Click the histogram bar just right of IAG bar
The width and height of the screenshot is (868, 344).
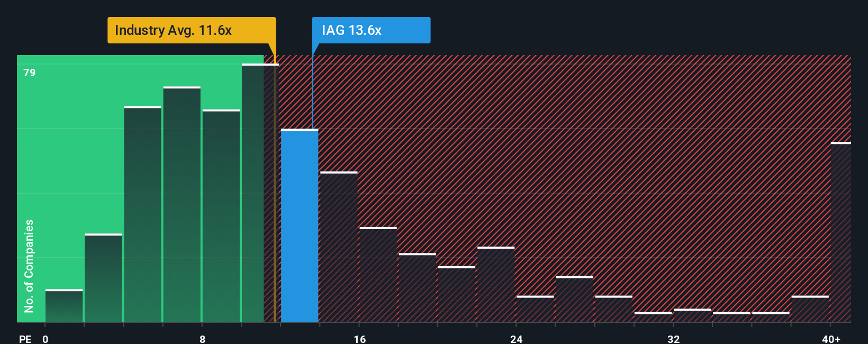click(339, 247)
